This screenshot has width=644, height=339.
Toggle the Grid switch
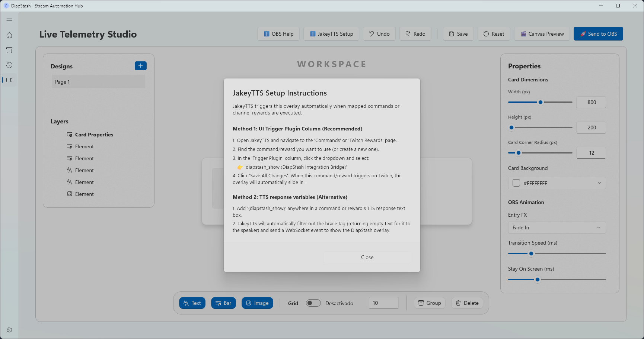click(x=313, y=303)
